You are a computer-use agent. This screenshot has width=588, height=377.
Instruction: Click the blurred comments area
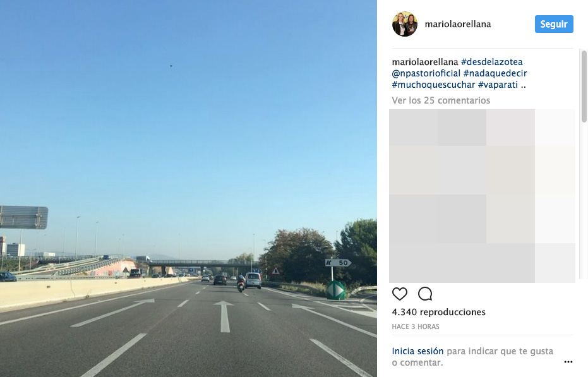coord(482,196)
